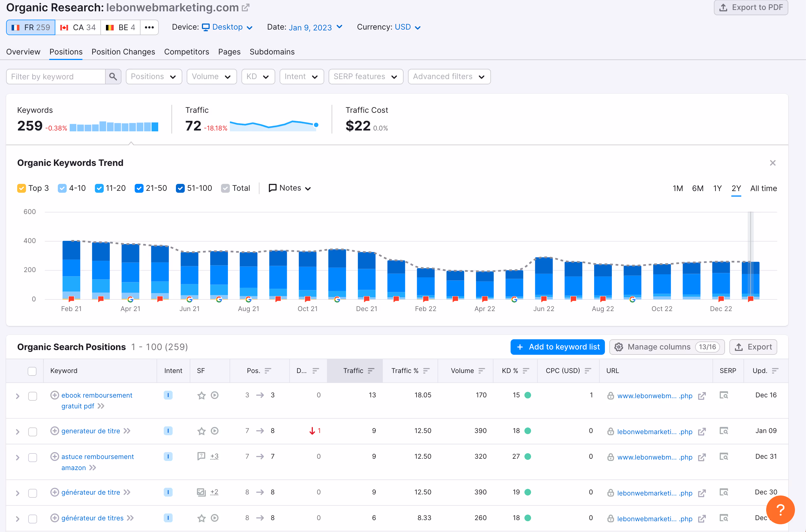
Task: Click the Add to keyword list button
Action: [557, 347]
